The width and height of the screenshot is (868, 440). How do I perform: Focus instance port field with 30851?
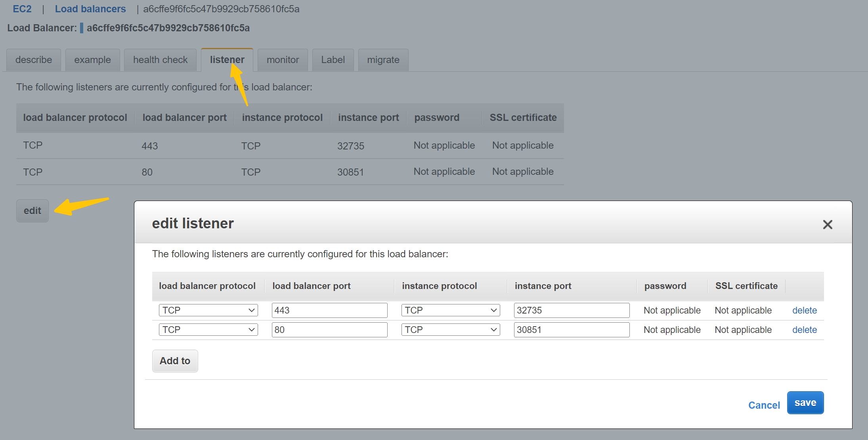tap(571, 330)
